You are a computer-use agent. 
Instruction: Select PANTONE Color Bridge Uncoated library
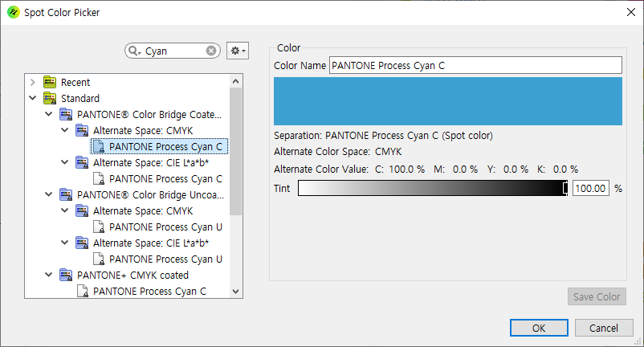[150, 195]
